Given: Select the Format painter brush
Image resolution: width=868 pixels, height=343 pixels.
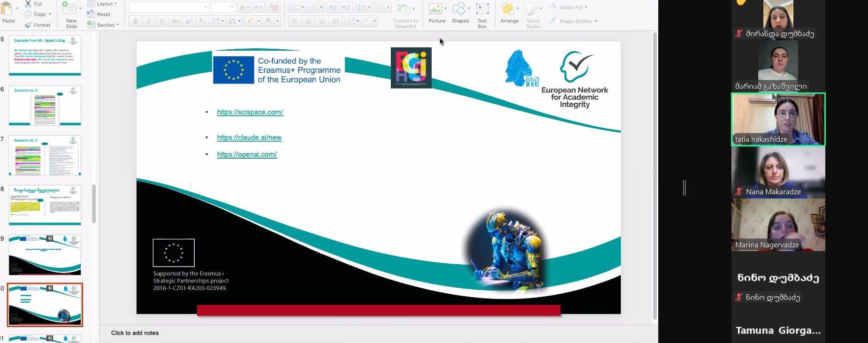Looking at the screenshot, I should tap(29, 25).
